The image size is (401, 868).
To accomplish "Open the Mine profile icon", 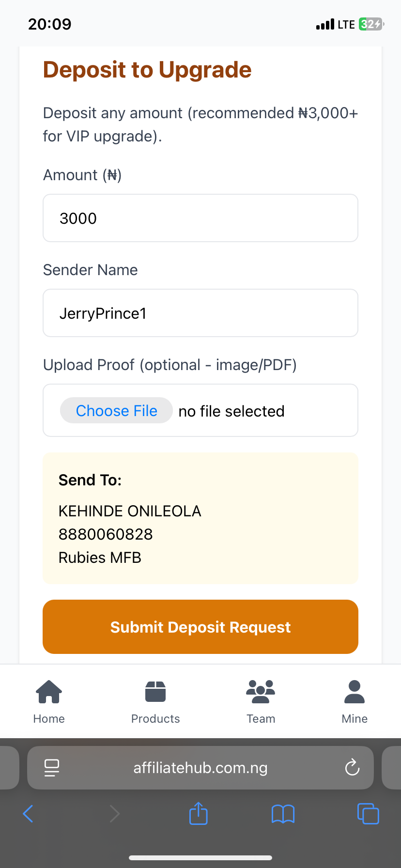I will pos(355,691).
